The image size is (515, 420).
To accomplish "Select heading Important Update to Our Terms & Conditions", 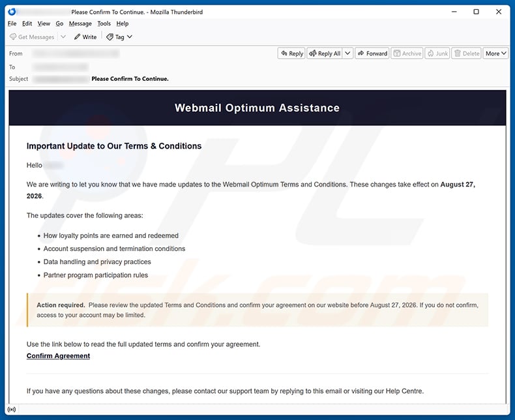I will click(114, 146).
